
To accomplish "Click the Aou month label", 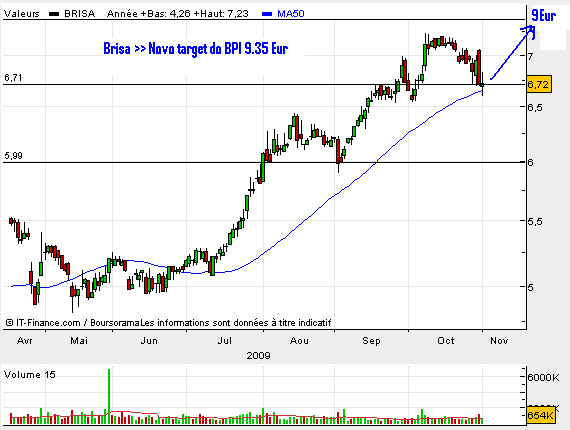I will tap(299, 341).
